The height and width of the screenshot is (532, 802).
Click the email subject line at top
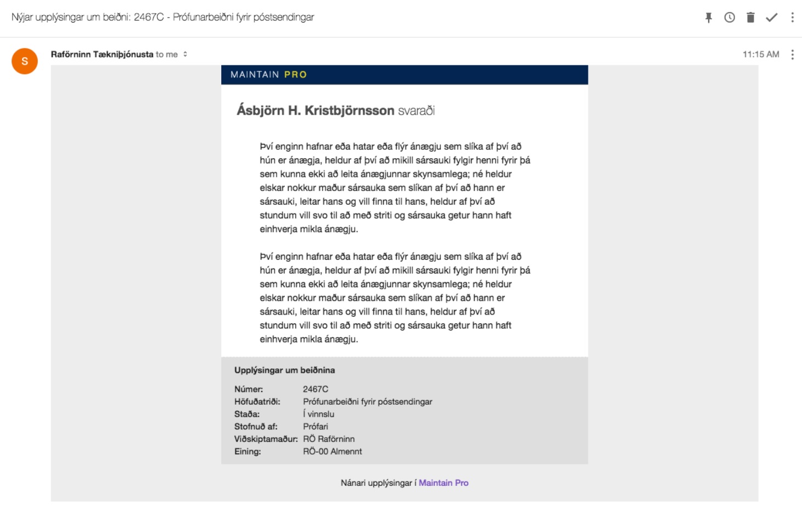162,17
